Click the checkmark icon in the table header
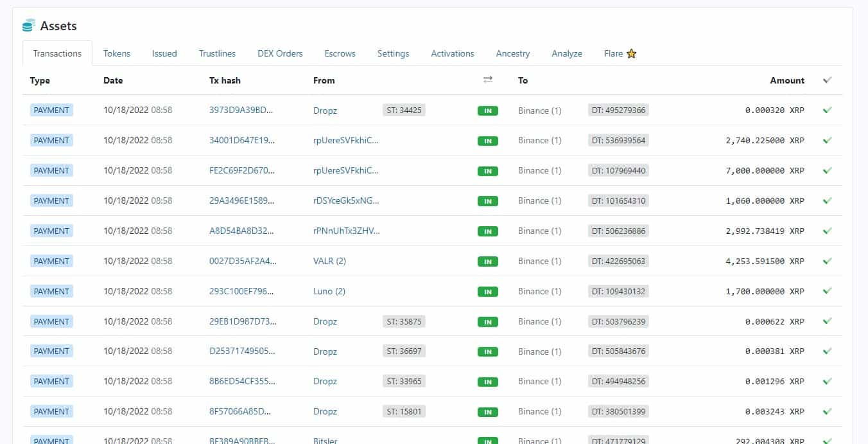 [x=827, y=80]
